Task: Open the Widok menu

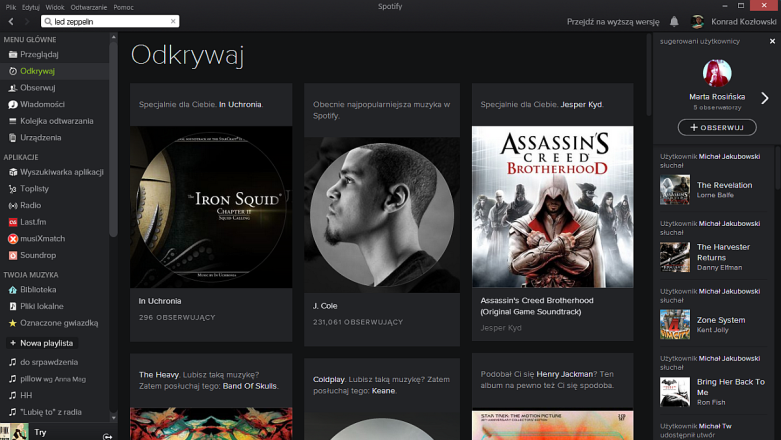Action: pyautogui.click(x=55, y=7)
